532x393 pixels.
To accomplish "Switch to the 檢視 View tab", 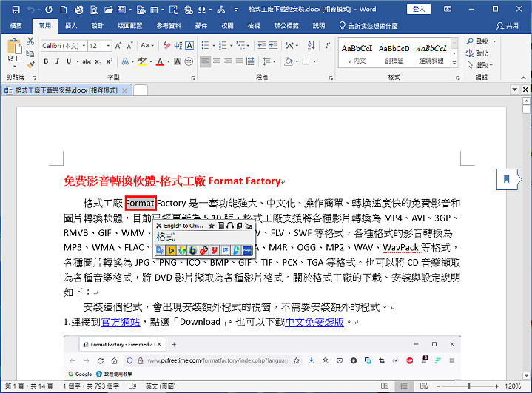I will (254, 26).
